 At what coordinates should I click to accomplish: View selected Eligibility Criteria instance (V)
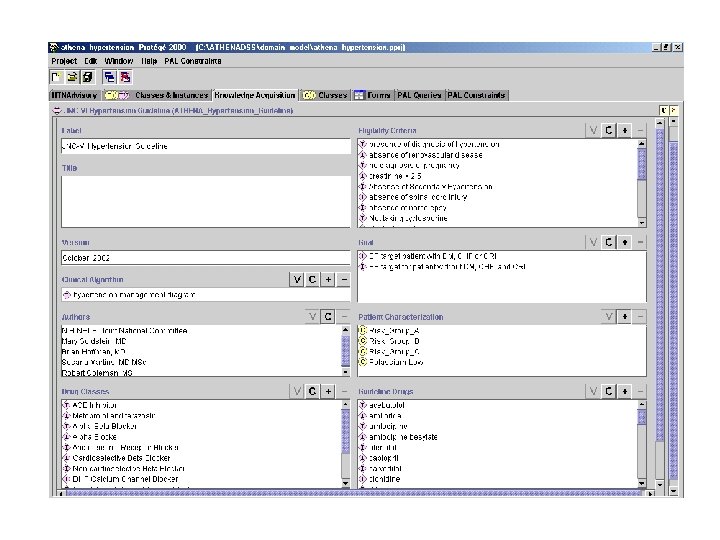[x=593, y=130]
